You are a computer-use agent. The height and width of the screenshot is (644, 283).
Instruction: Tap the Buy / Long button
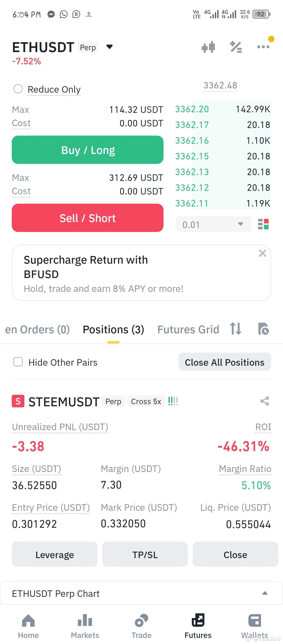click(88, 150)
